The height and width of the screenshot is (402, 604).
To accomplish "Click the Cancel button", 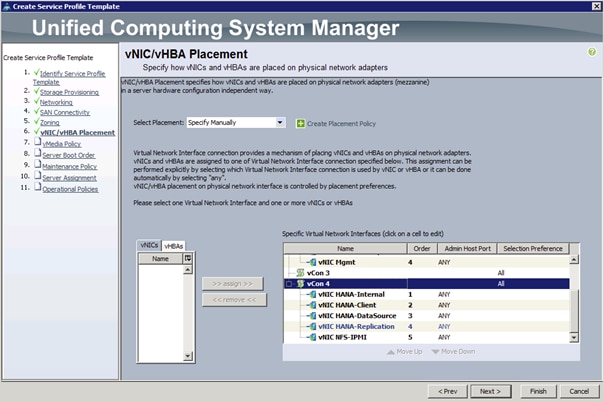I will point(579,391).
